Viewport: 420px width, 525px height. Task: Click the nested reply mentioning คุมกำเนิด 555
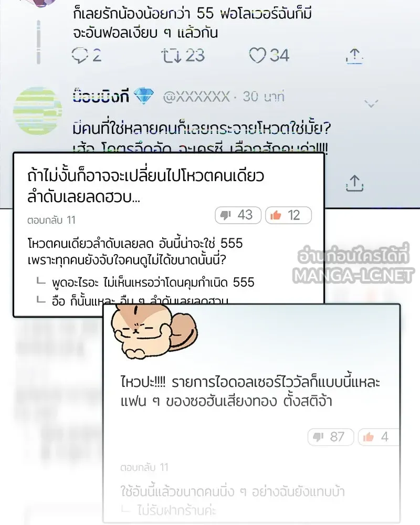[153, 282]
